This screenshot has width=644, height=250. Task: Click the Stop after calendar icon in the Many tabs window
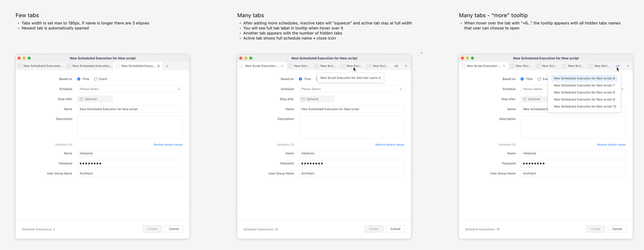(303, 99)
